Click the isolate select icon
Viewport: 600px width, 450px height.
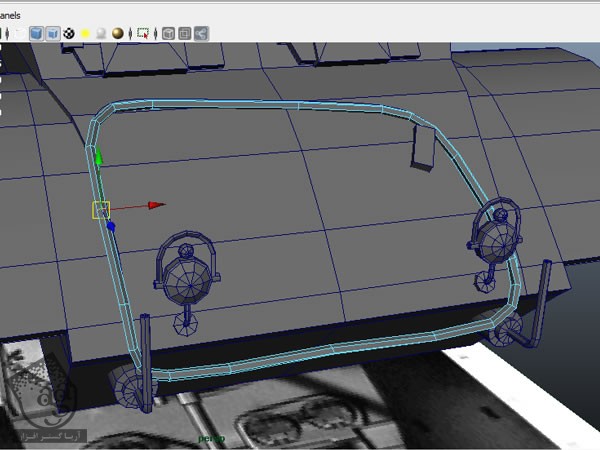click(x=143, y=33)
